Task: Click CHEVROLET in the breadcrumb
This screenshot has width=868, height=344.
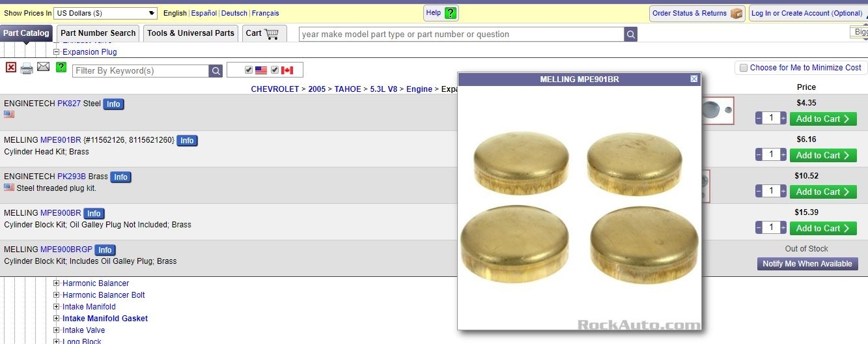Action: 275,89
